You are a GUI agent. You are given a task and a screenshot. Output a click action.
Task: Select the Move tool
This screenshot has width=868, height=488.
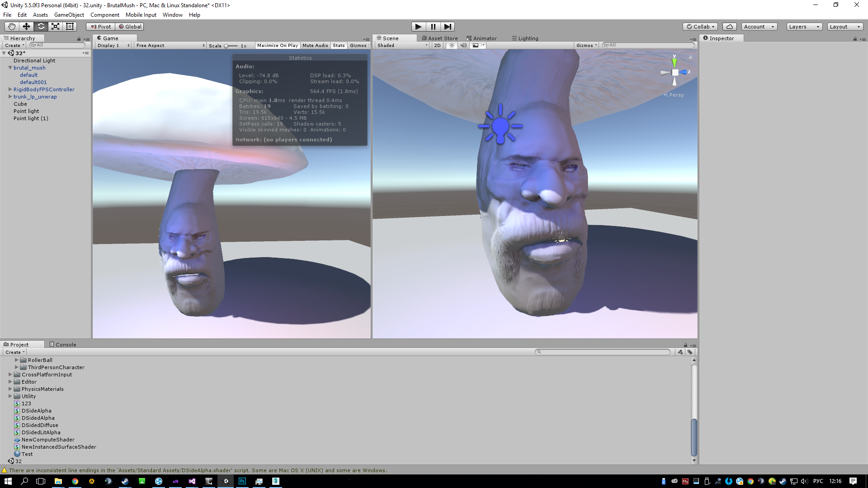[x=26, y=27]
